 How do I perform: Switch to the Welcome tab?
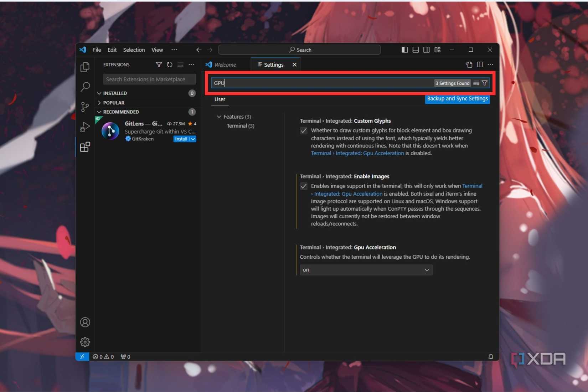(x=225, y=65)
